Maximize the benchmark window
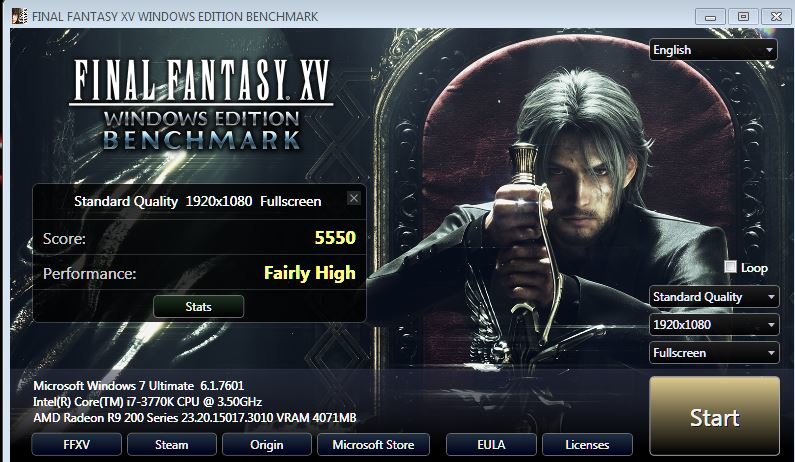The height and width of the screenshot is (462, 795). [x=743, y=17]
